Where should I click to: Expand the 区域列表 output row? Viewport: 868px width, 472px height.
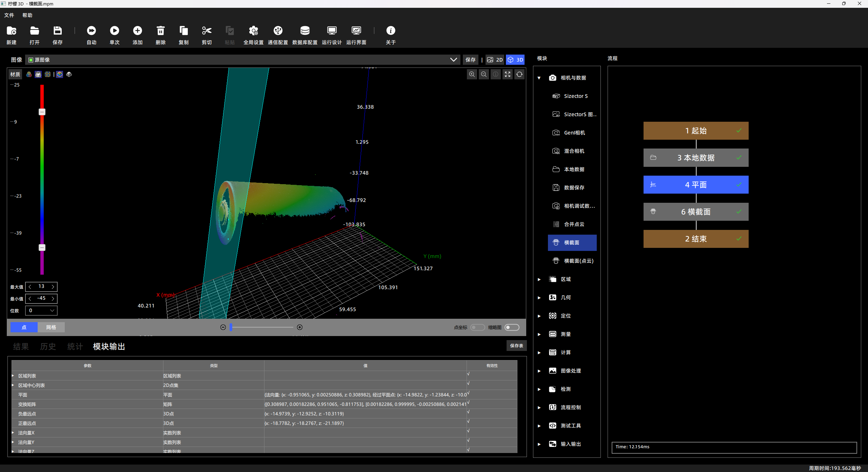(x=13, y=375)
